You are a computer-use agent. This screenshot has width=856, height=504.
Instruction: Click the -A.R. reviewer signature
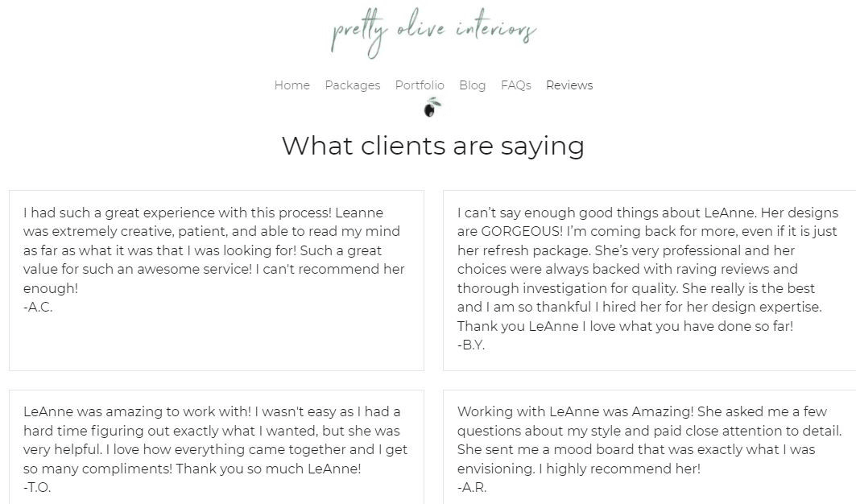pos(472,487)
